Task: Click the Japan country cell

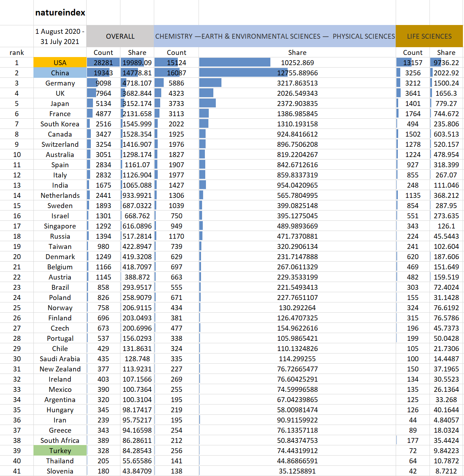Action: pyautogui.click(x=60, y=104)
